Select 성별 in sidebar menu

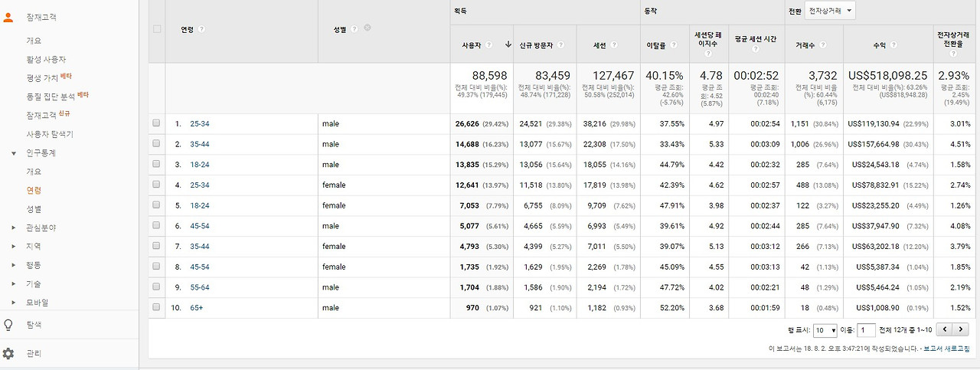click(34, 209)
